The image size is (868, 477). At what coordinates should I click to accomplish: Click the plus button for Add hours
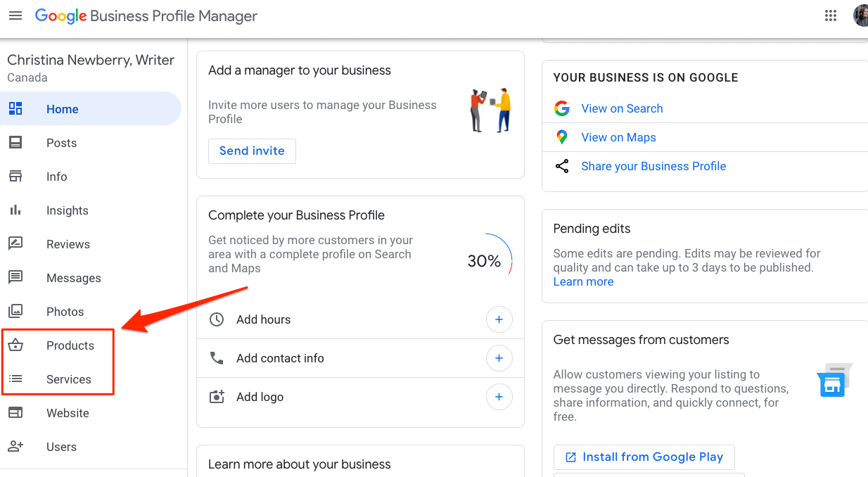coord(499,319)
